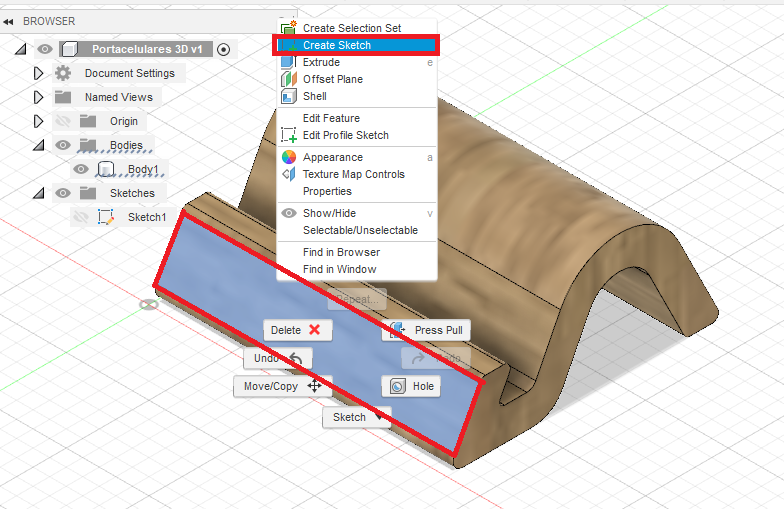The width and height of the screenshot is (784, 509).
Task: Click the Bodies folder icon
Action: pos(88,145)
